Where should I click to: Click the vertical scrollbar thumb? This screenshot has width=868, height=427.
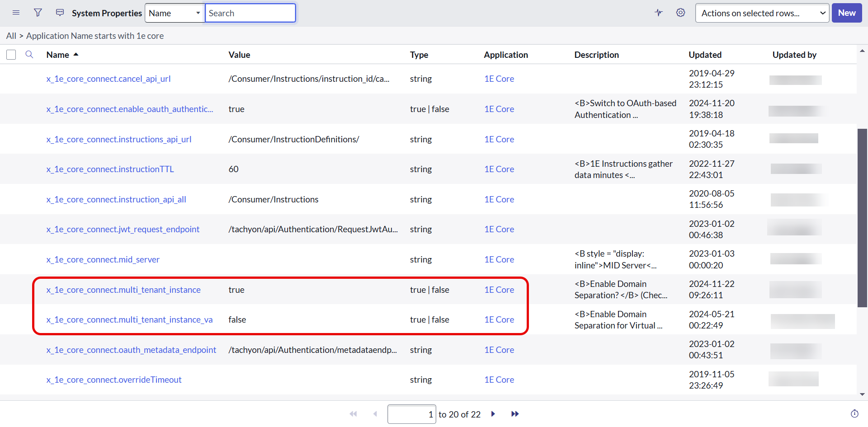coord(862,217)
